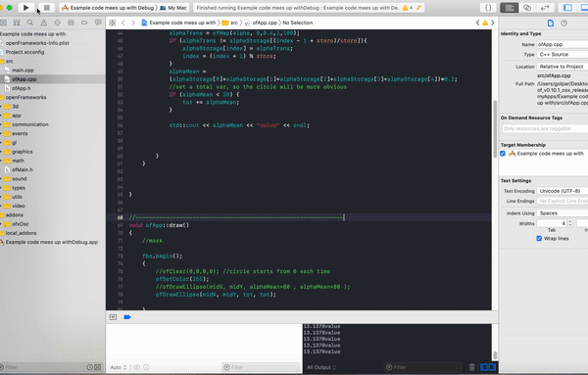Toggle breakpoints with blue tag icon
The image size is (588, 375).
(127, 317)
